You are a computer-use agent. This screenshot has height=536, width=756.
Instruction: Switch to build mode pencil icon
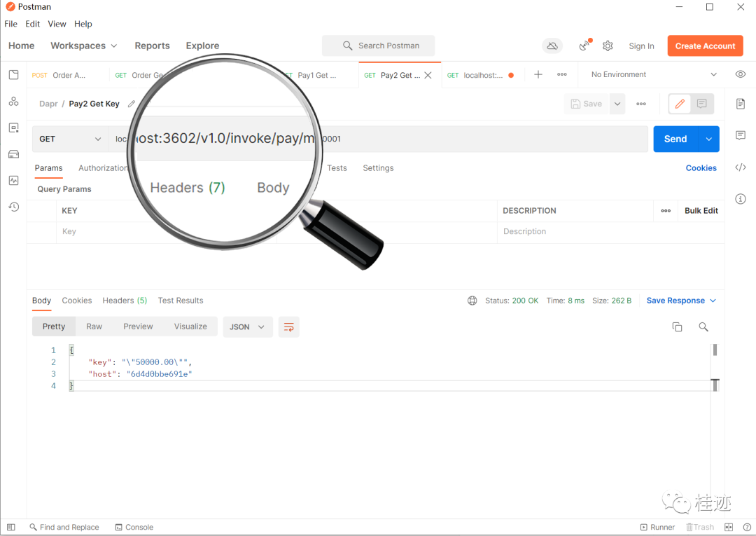680,104
